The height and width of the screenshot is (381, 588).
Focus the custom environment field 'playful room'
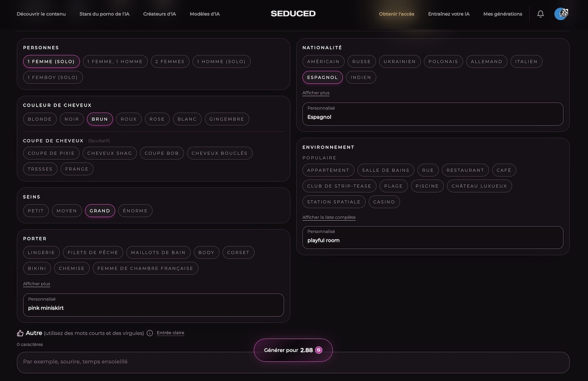tap(433, 237)
